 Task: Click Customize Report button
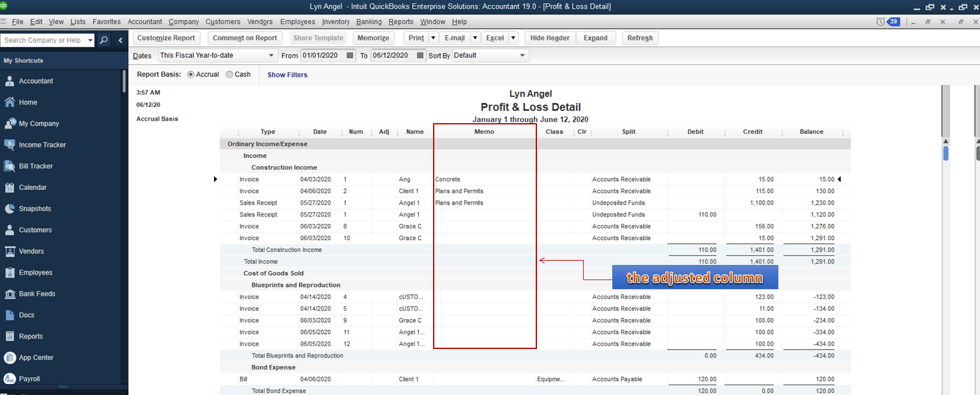click(166, 38)
